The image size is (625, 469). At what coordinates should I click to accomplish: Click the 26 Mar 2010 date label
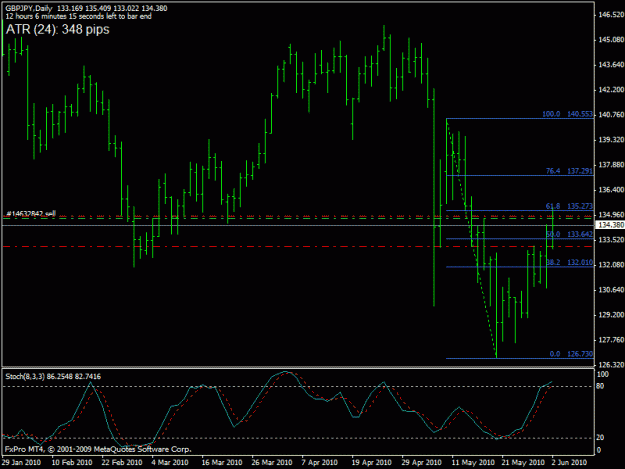tap(272, 462)
